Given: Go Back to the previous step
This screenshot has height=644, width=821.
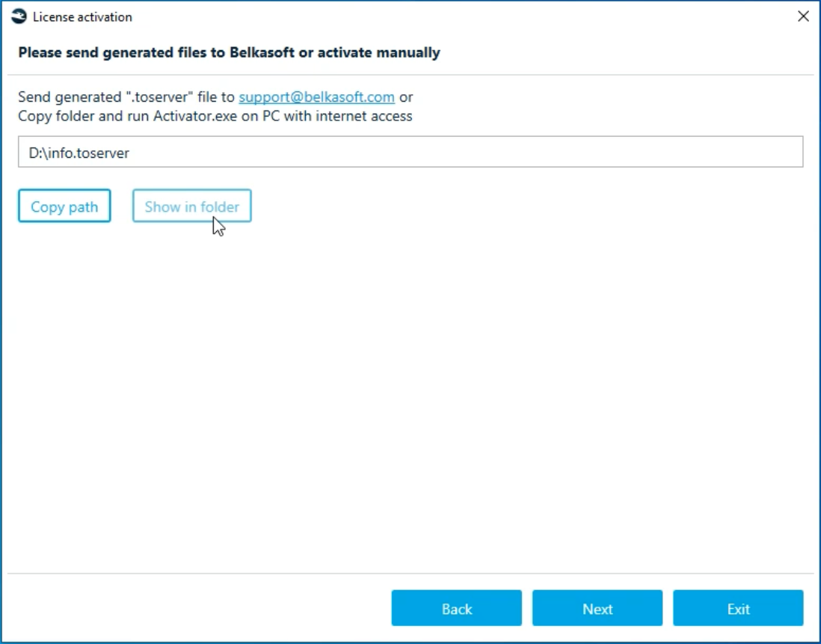Looking at the screenshot, I should [457, 608].
